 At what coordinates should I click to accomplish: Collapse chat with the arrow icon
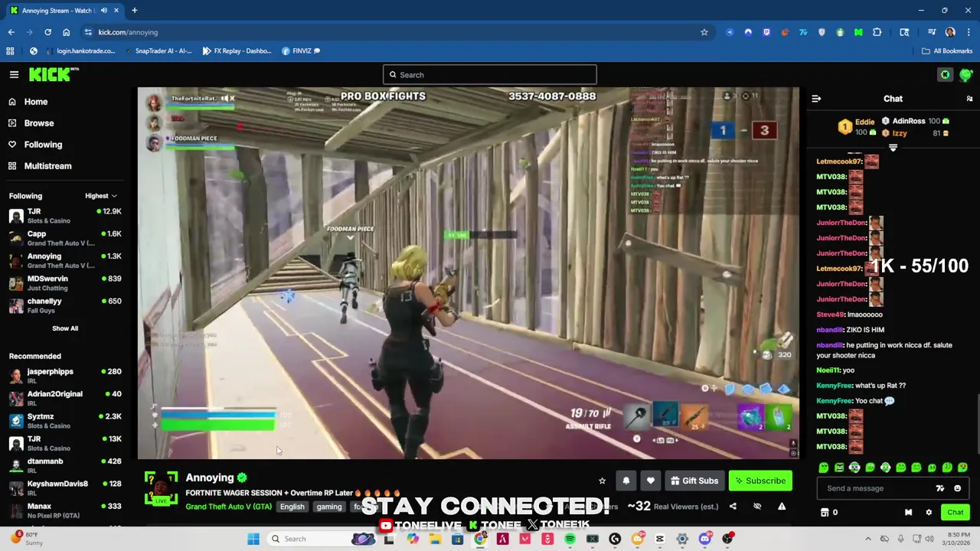point(816,99)
